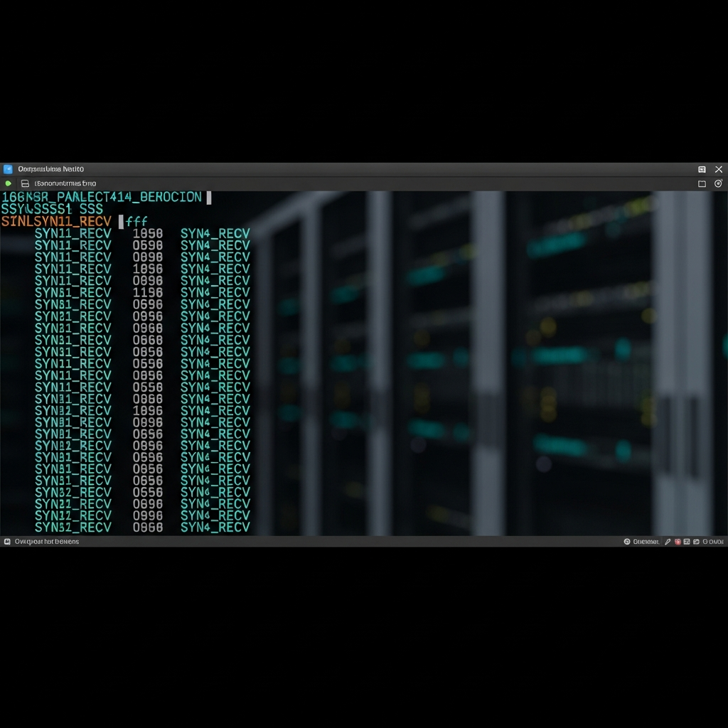
Task: Click the 'SSYLSSSS1 SSS' terminal line
Action: (x=52, y=209)
